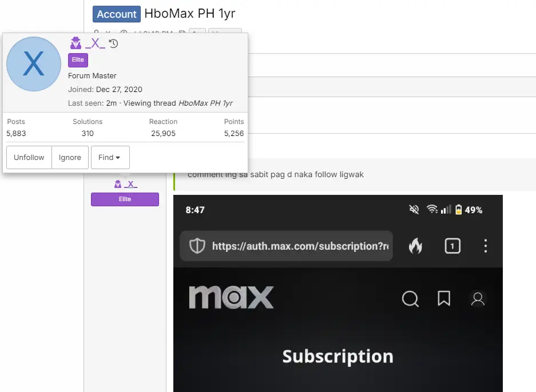
Task: Expand the Find dropdown
Action: (110, 157)
